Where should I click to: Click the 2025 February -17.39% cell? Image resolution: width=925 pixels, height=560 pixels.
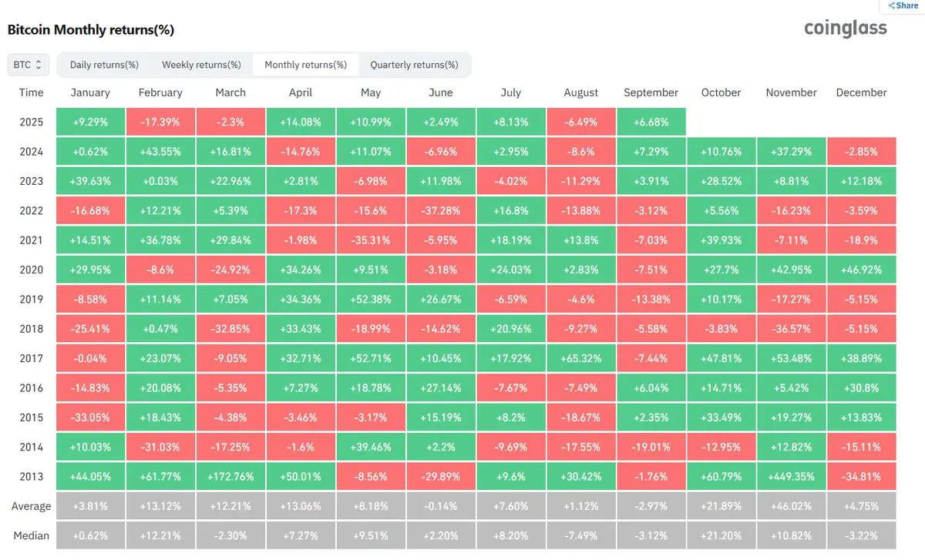click(160, 122)
